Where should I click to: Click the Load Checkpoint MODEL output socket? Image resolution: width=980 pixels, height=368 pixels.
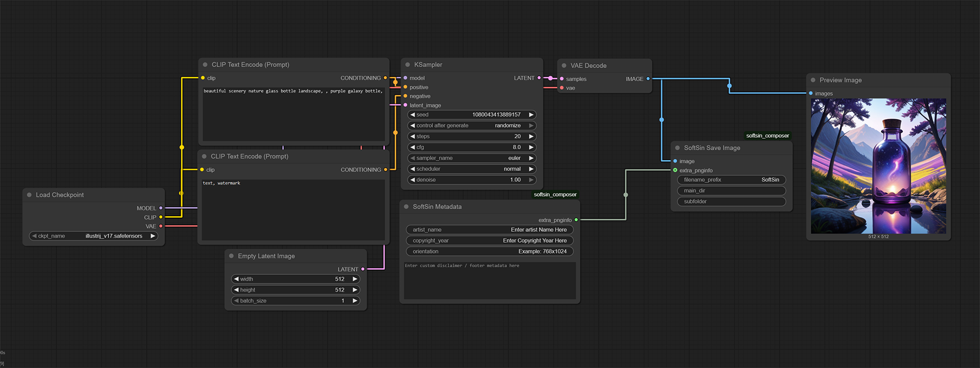click(161, 208)
